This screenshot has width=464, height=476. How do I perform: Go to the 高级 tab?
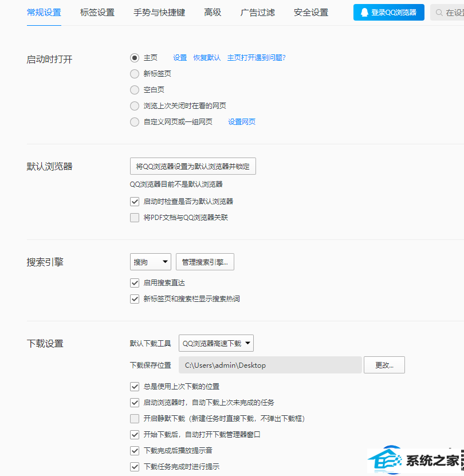(213, 13)
